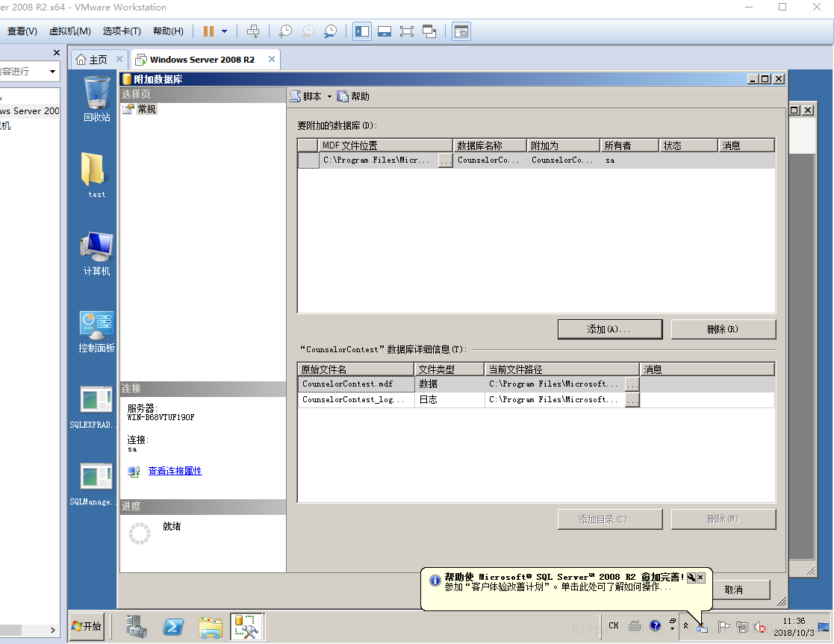Click the CH language indicator in tray
This screenshot has height=644, width=834.
click(x=614, y=626)
